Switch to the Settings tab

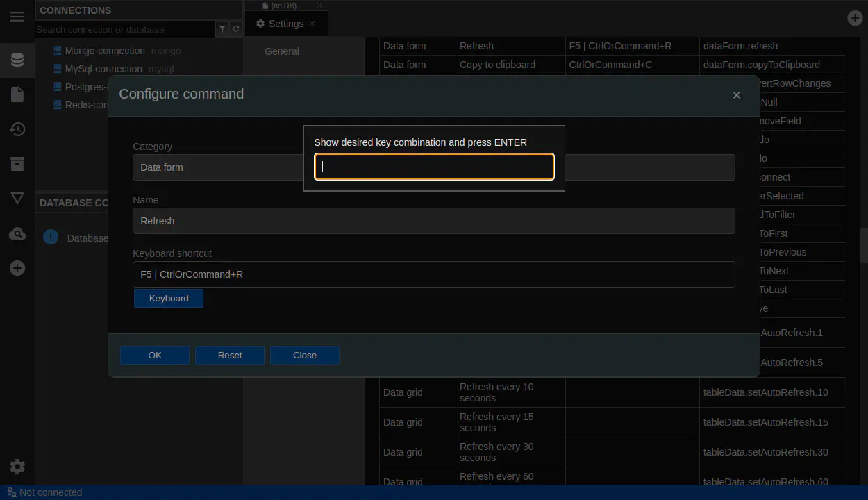coord(285,24)
